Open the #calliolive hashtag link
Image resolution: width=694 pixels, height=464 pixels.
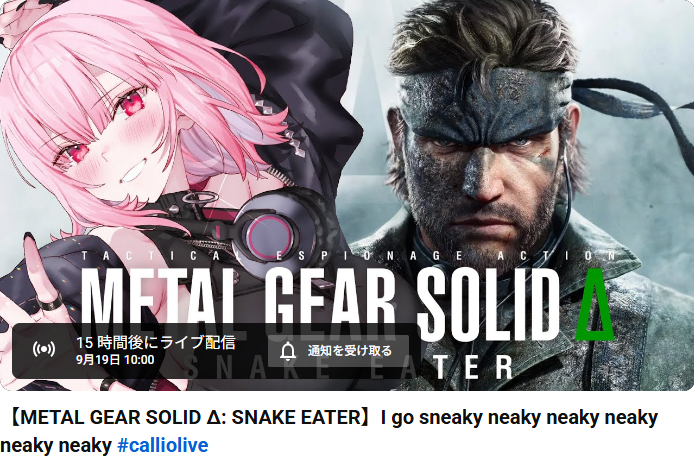[x=162, y=445]
